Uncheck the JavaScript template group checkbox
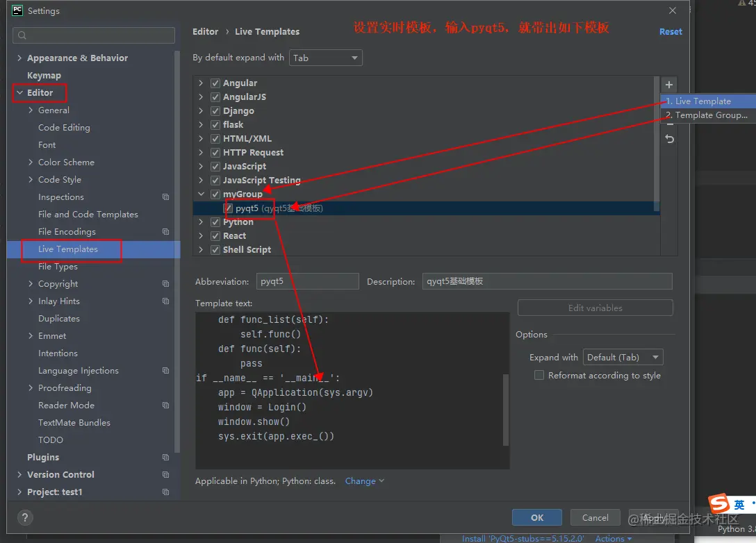Screen dimensions: 756x543 pos(215,167)
